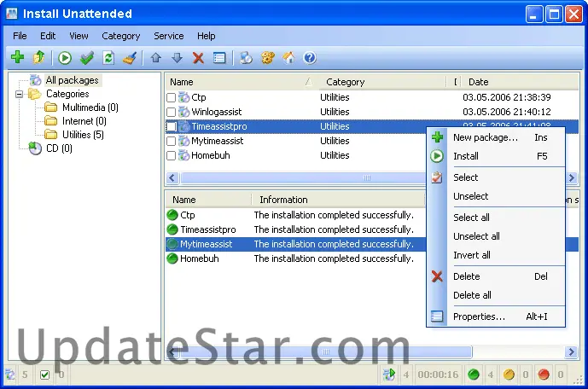Image resolution: width=588 pixels, height=389 pixels.
Task: Select All packages in the tree
Action: click(72, 80)
